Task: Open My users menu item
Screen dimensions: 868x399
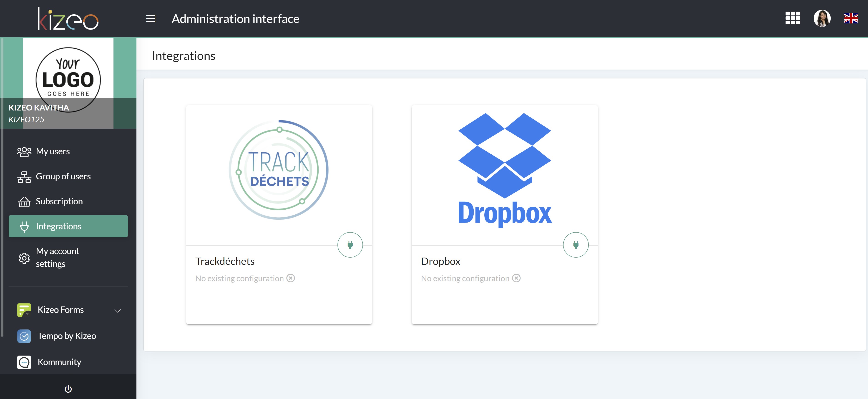Action: tap(68, 151)
